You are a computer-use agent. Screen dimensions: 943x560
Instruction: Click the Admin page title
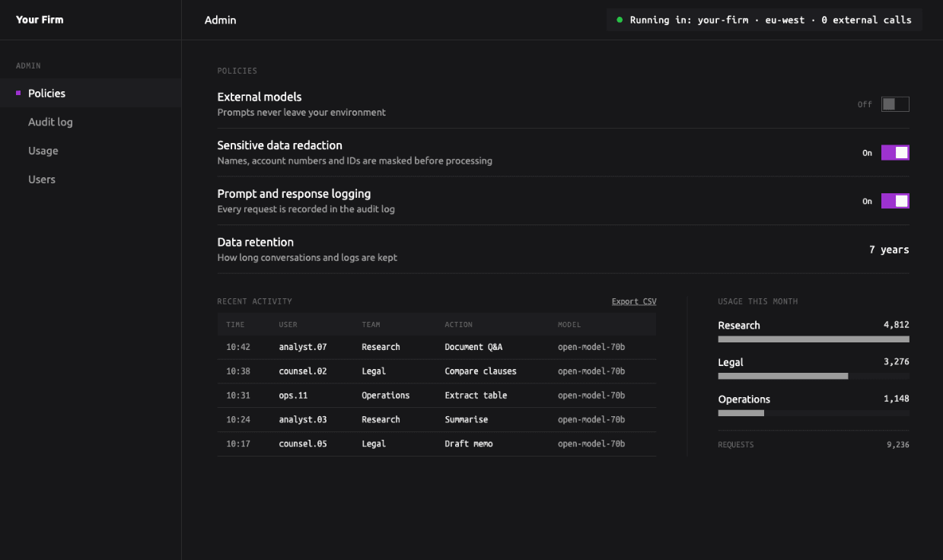221,20
